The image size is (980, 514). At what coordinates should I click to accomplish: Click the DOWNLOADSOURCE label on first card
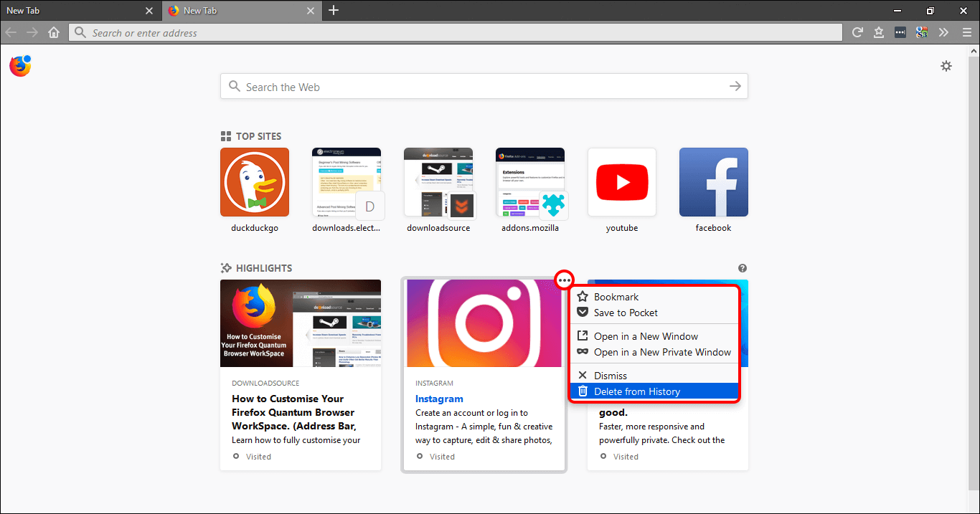pyautogui.click(x=265, y=383)
